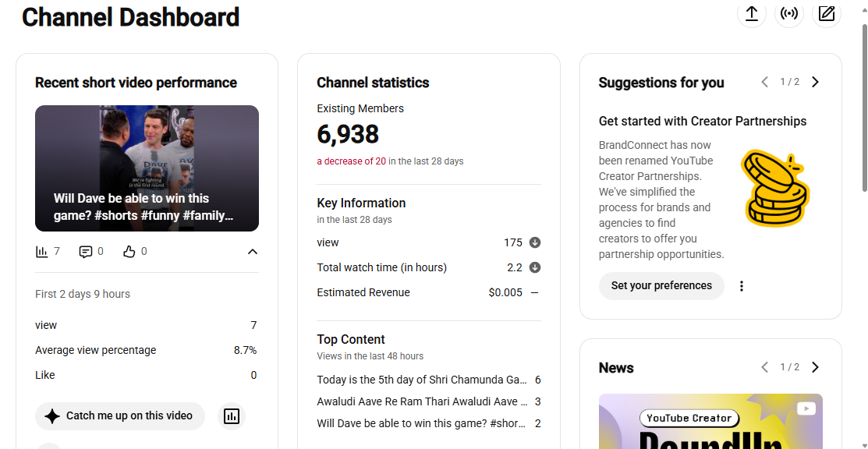Click the views bar chart icon under thumbnail
The width and height of the screenshot is (868, 449).
click(41, 252)
